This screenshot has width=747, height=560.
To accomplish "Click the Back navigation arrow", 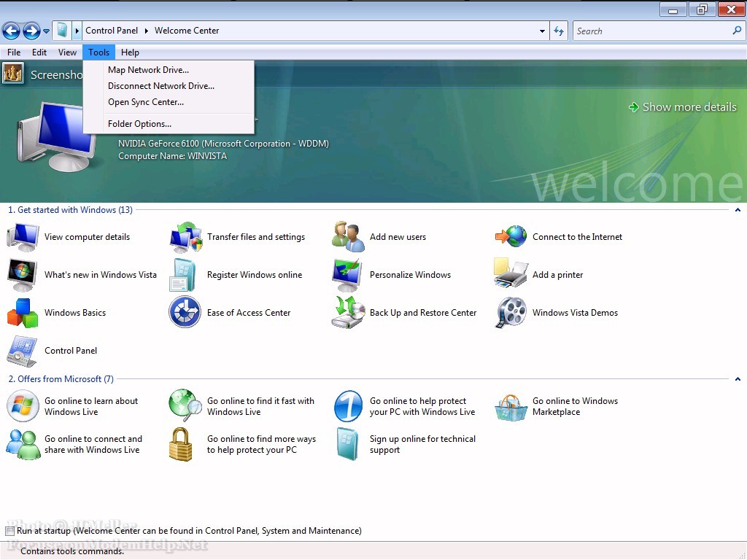I will tap(12, 31).
